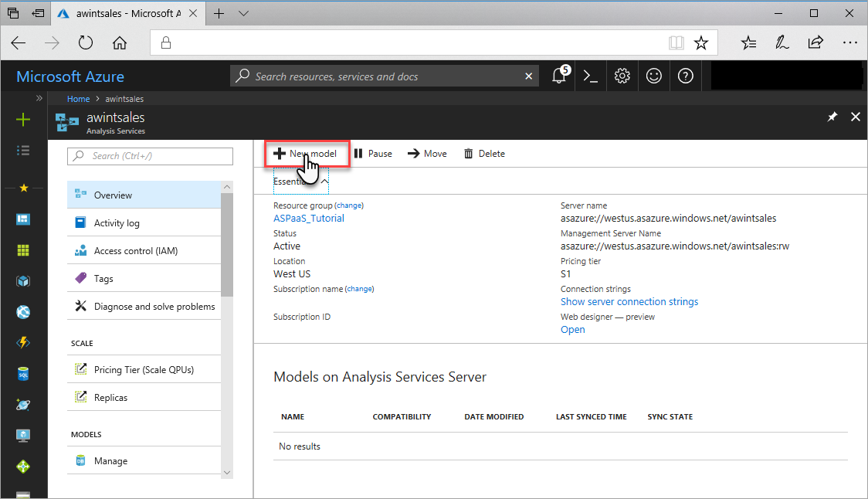The image size is (868, 499).
Task: Open the portal settings gear
Action: (x=622, y=76)
